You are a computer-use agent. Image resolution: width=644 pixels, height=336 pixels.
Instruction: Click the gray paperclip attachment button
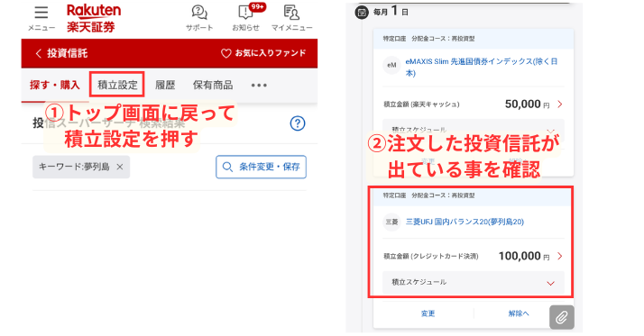click(x=561, y=317)
